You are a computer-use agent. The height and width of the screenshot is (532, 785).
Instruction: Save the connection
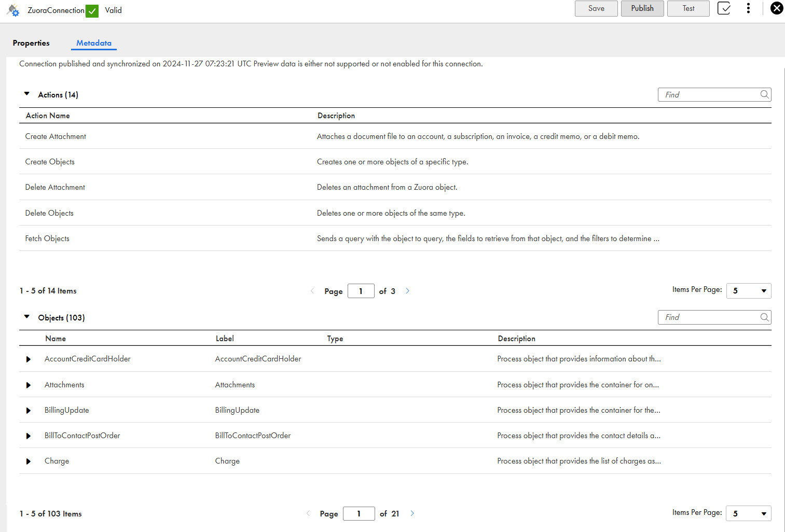(x=596, y=8)
